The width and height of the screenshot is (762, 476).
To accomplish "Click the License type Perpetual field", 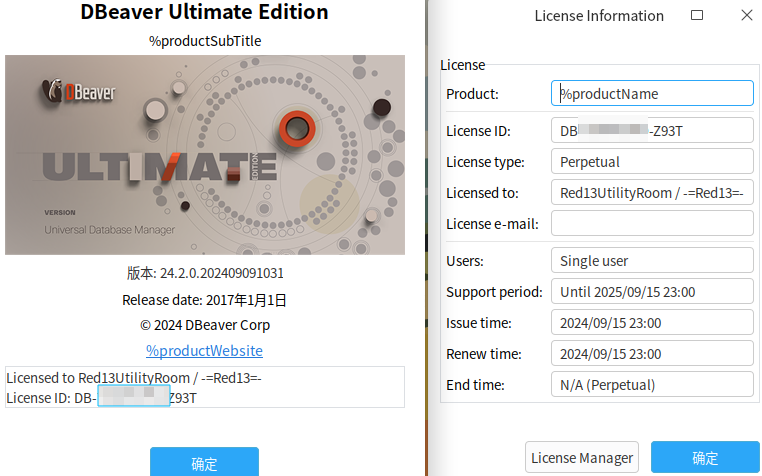I will 652,161.
